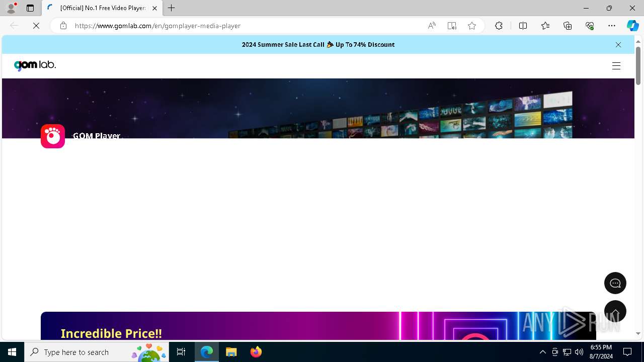This screenshot has width=644, height=362.
Task: Show hidden system tray icons
Action: point(542,352)
